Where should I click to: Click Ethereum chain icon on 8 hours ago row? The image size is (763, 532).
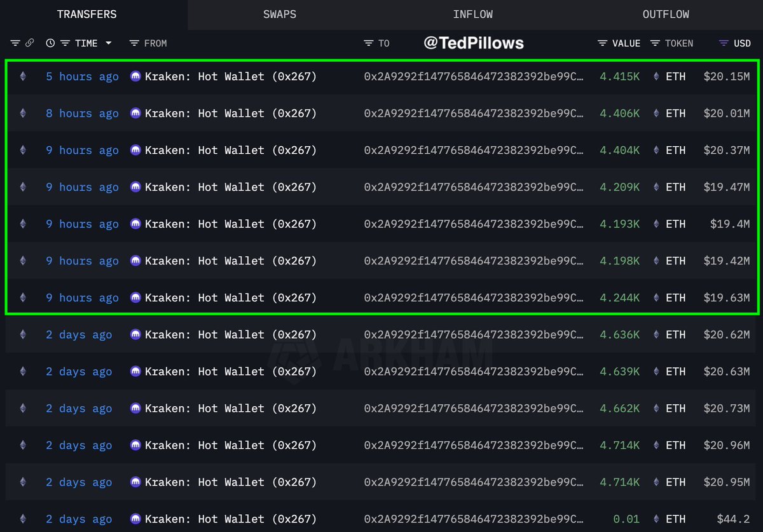click(24, 113)
